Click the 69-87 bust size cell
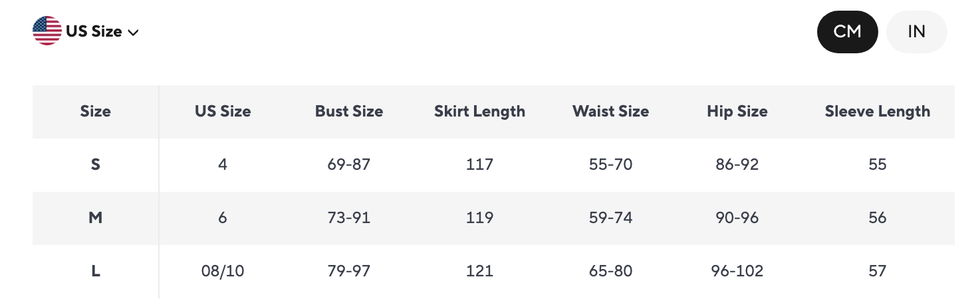The image size is (980, 305). coord(349,164)
